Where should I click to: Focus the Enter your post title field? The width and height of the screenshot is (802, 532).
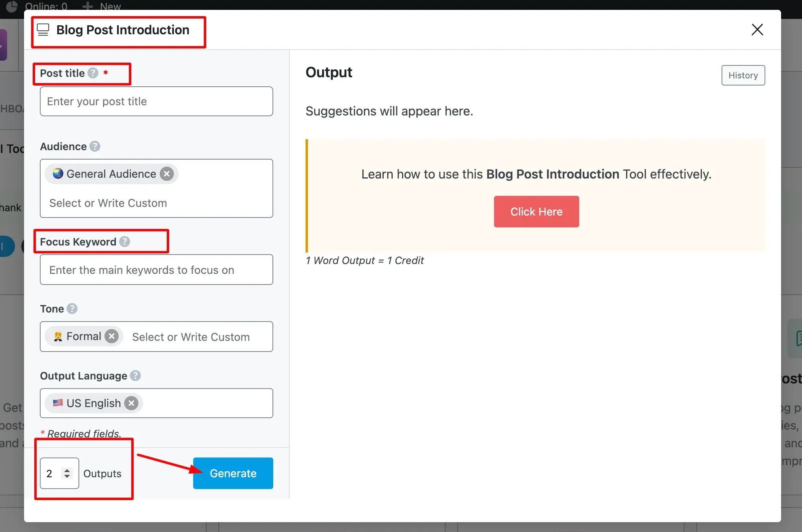157,101
